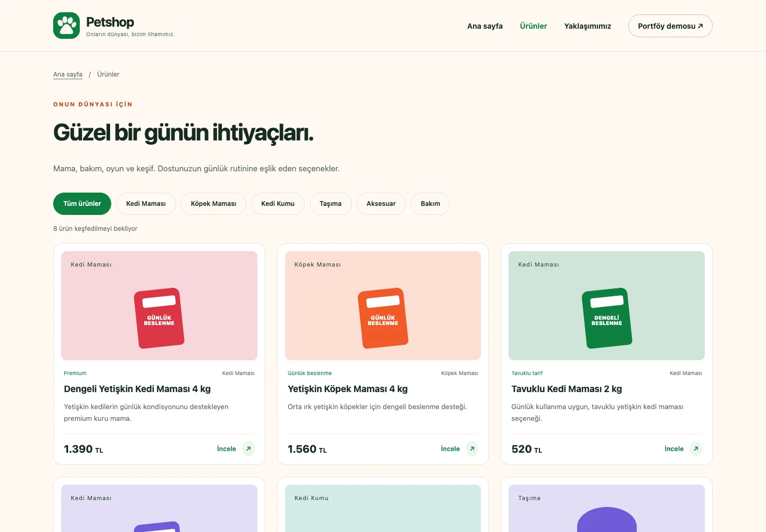Click the 520 TL price
This screenshot has width=766, height=532.
tap(527, 449)
